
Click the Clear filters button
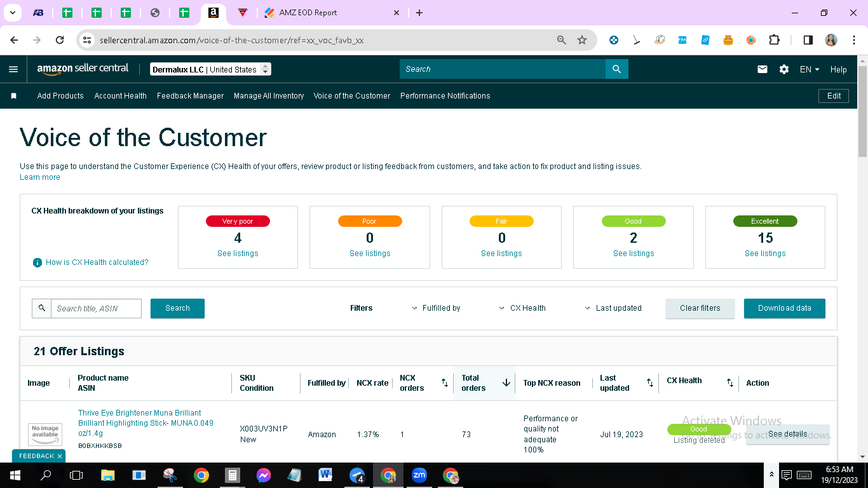700,308
